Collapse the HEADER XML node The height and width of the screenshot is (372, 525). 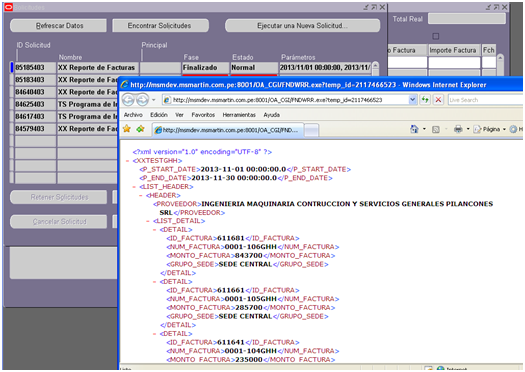click(141, 196)
